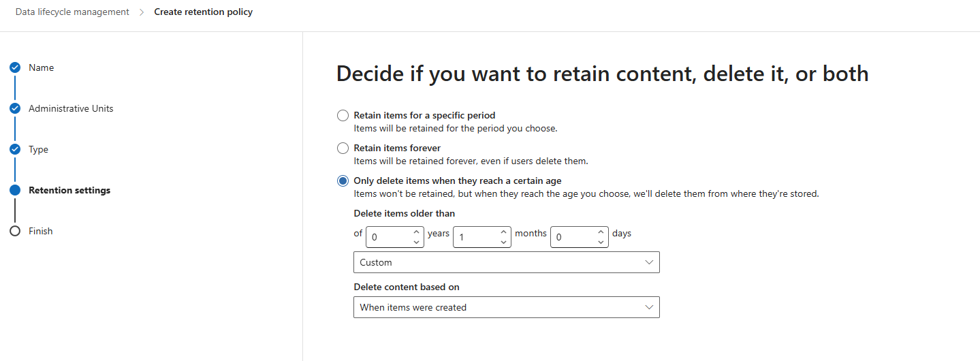Decrease the years value with down arrow

(x=417, y=242)
